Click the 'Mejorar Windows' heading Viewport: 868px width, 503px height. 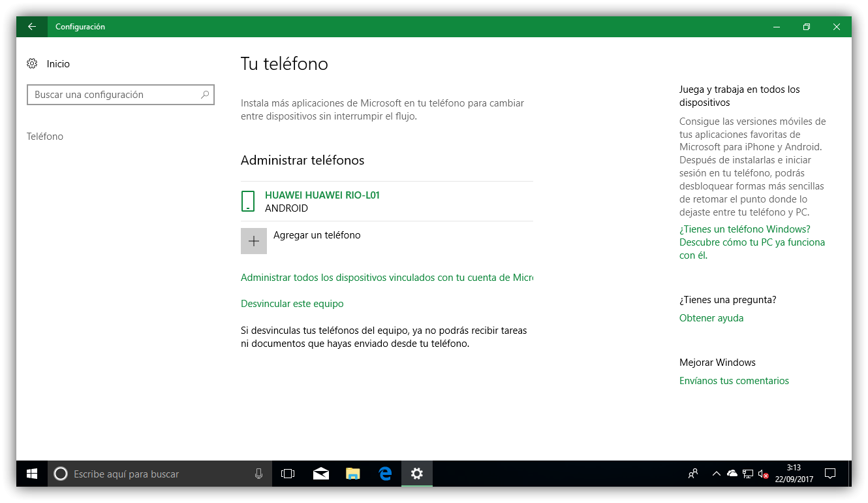pos(717,363)
